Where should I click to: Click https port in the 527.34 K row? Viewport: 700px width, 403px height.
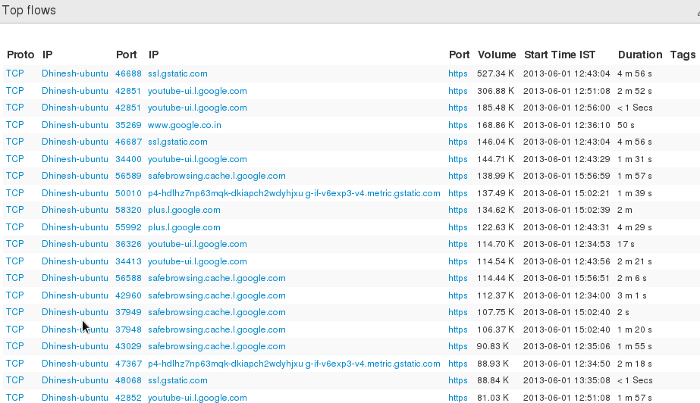click(x=458, y=74)
